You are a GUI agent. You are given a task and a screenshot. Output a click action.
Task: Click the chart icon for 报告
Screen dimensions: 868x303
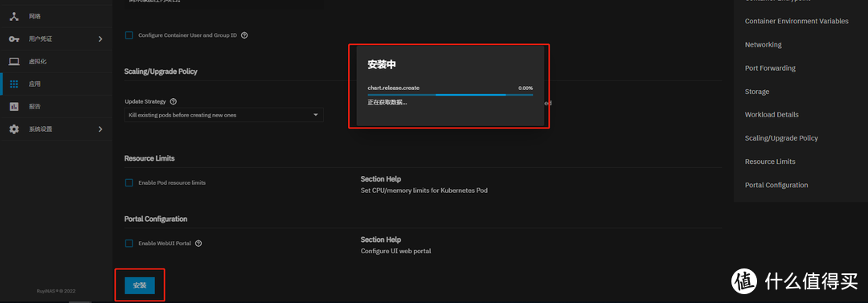tap(14, 106)
